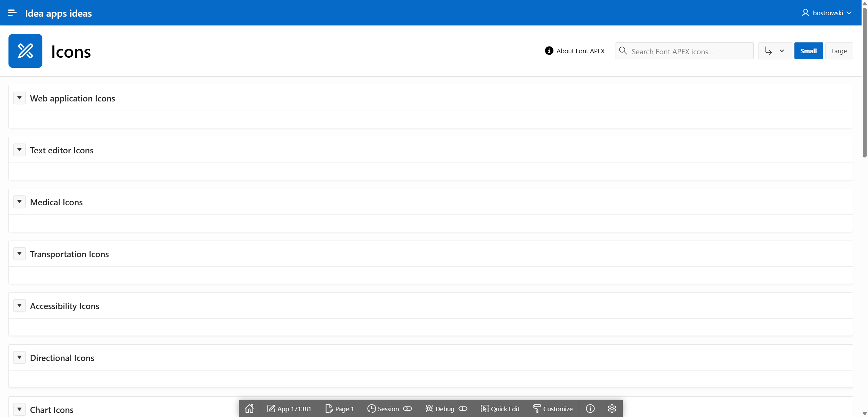Select the Small icon size button
This screenshot has width=868, height=417.
(808, 51)
